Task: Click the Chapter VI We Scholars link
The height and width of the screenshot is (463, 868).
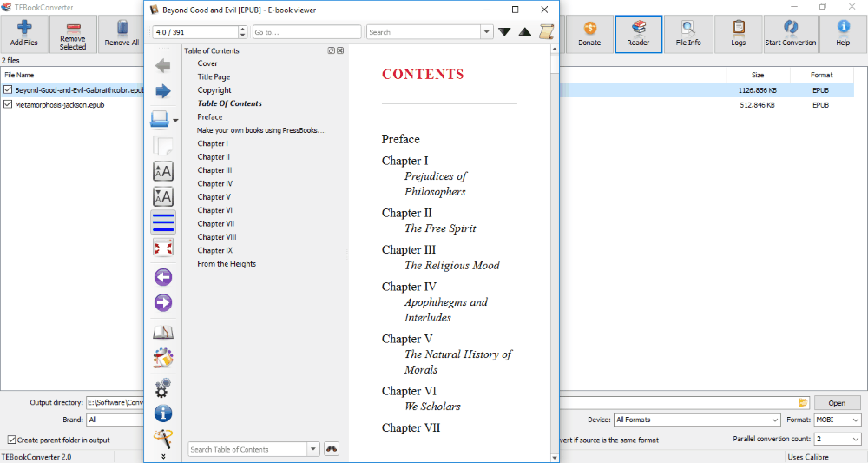Action: 421,398
